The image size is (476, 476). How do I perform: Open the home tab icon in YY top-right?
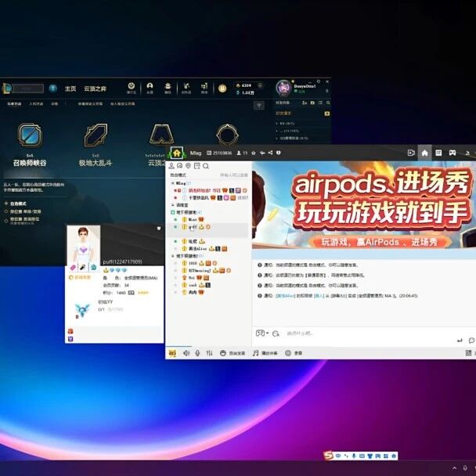click(x=424, y=153)
